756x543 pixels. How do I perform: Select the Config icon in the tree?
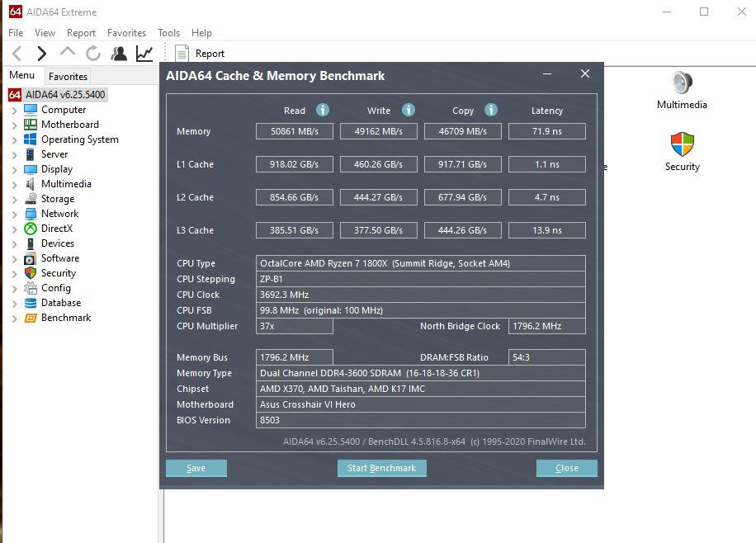(31, 288)
